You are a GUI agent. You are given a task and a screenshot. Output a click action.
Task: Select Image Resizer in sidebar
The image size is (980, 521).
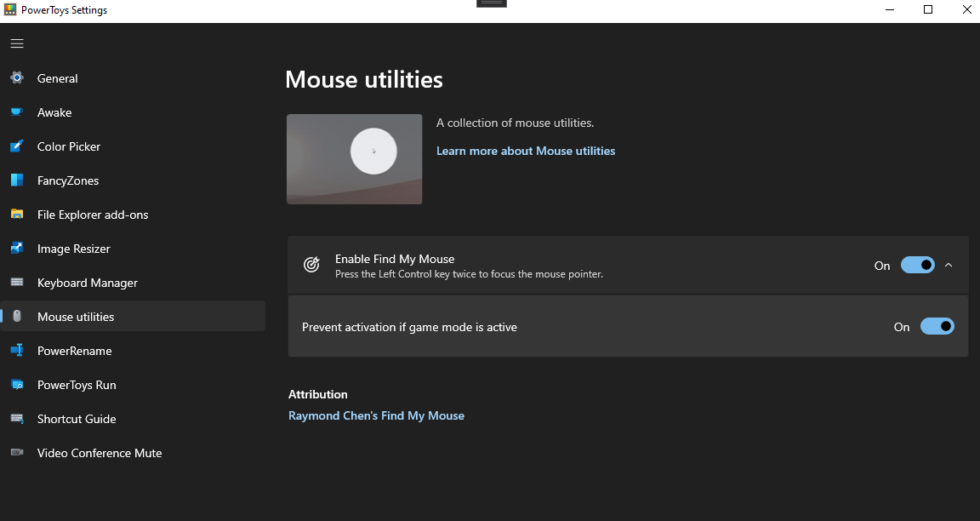click(x=133, y=249)
